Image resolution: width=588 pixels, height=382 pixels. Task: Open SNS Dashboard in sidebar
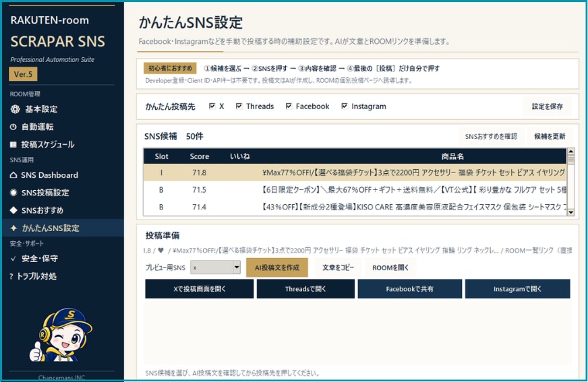63,175
